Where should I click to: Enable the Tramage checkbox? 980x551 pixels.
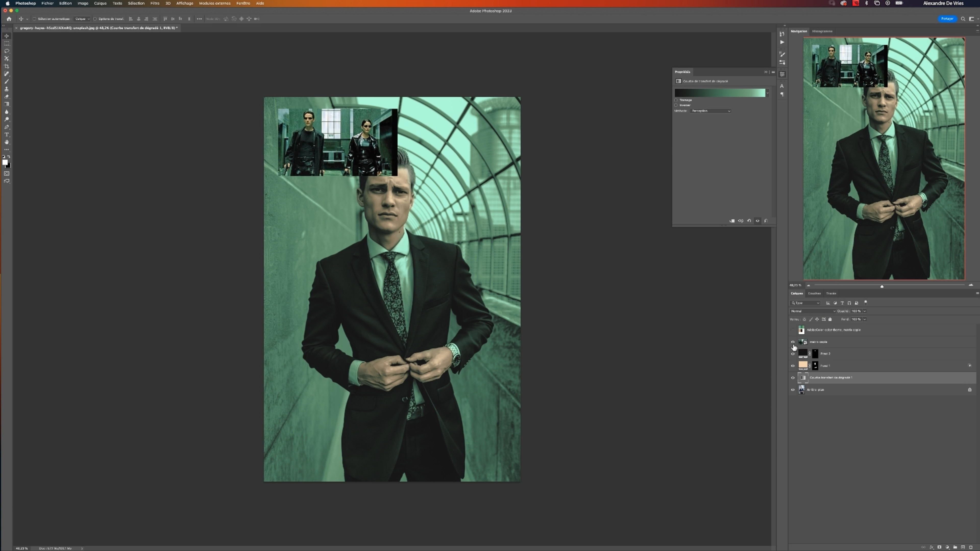coord(676,100)
